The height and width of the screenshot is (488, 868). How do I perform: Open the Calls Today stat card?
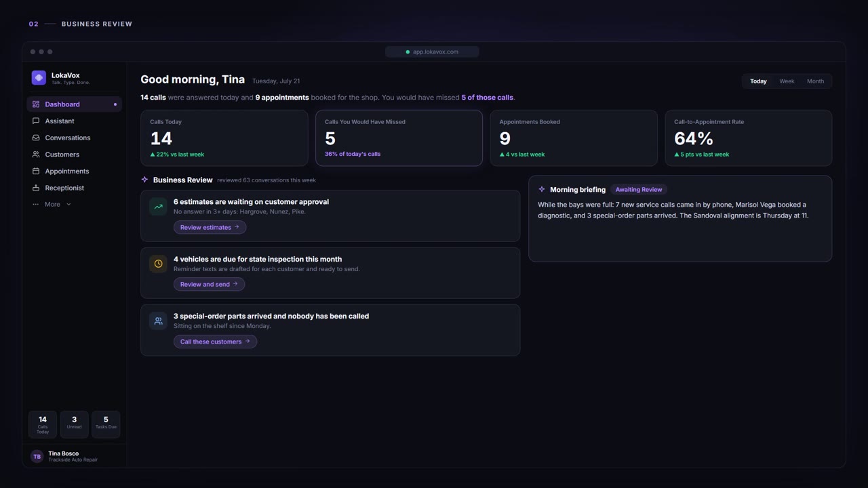click(x=224, y=138)
